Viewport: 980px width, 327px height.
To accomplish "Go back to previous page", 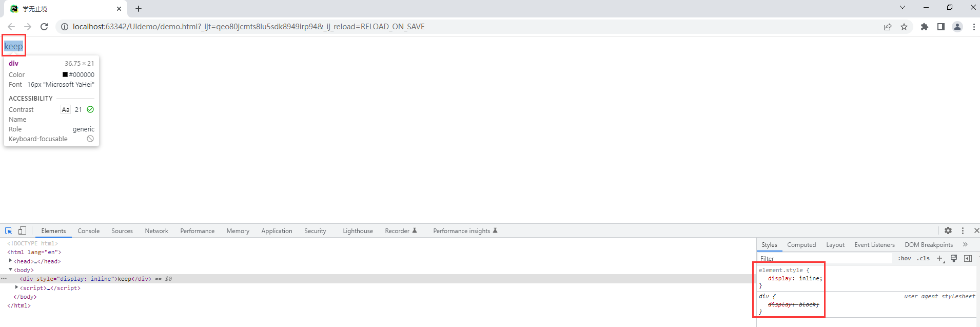I will click(x=11, y=27).
